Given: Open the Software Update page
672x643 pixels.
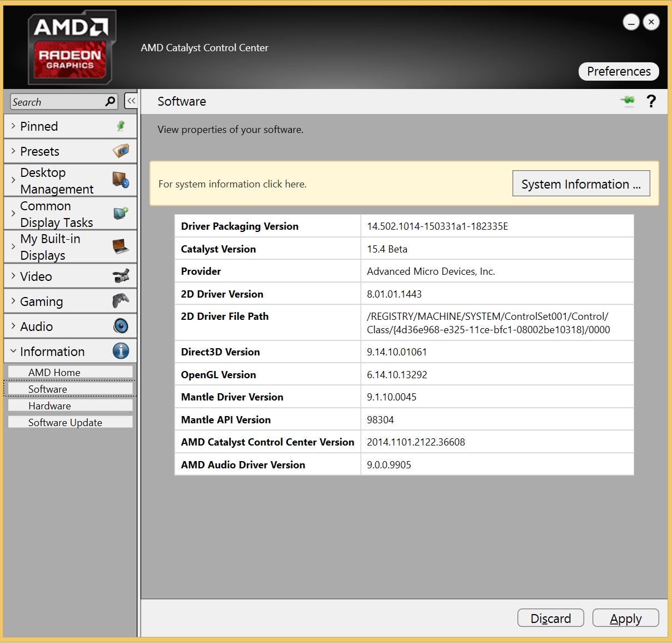Looking at the screenshot, I should pos(71,422).
